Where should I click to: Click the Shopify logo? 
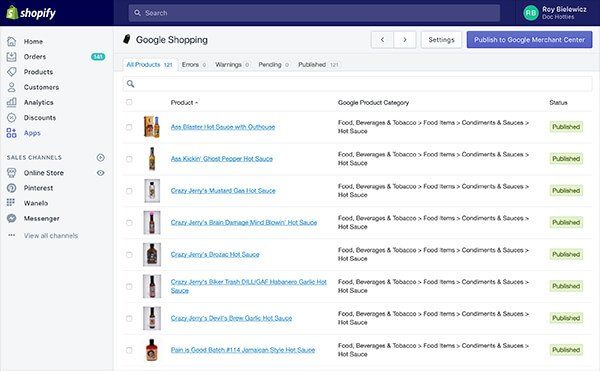[x=31, y=13]
